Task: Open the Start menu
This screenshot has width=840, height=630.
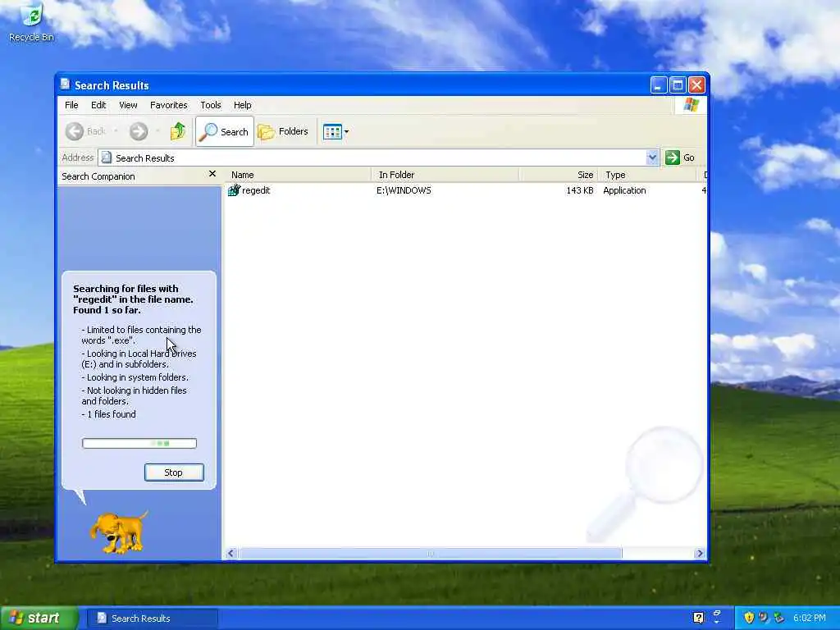Action: point(39,618)
